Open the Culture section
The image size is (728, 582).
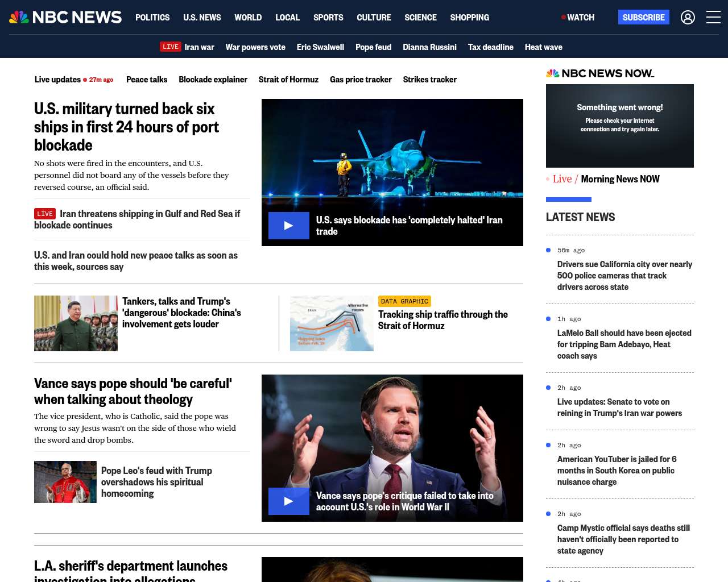coord(374,18)
